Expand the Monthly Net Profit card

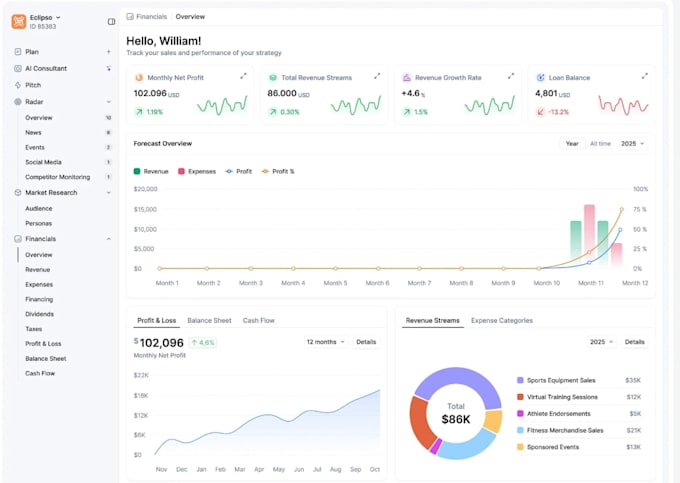tap(243, 76)
